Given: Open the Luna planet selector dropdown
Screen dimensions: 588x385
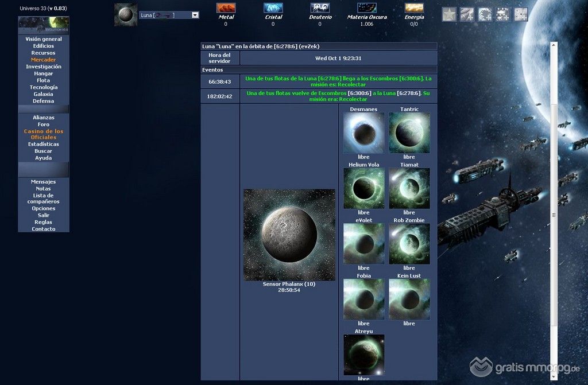Looking at the screenshot, I should [195, 15].
